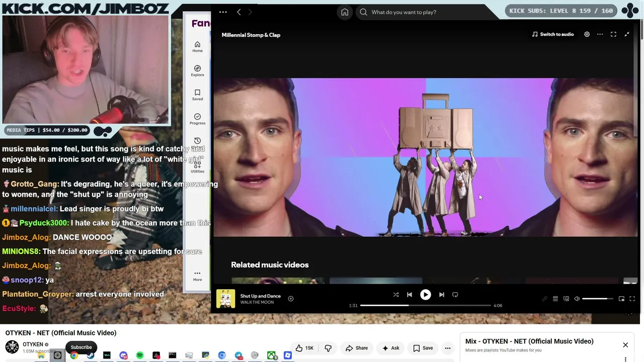
Task: Open more actions next to the Save button
Action: click(447, 348)
